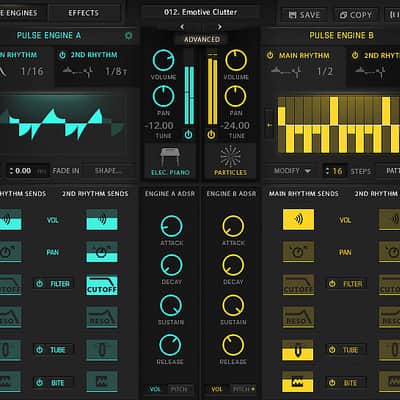
Task: Click Engine B Pan knob
Action: 236,96
